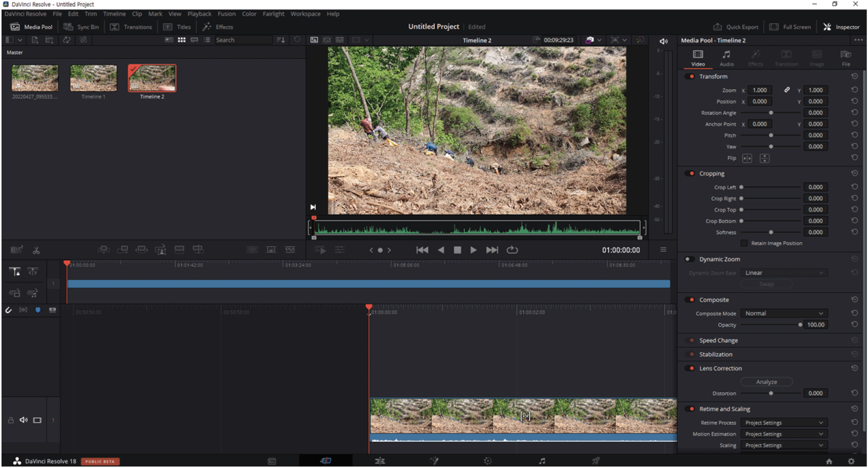Open the Titles panel
The height and width of the screenshot is (468, 868).
coord(177,27)
